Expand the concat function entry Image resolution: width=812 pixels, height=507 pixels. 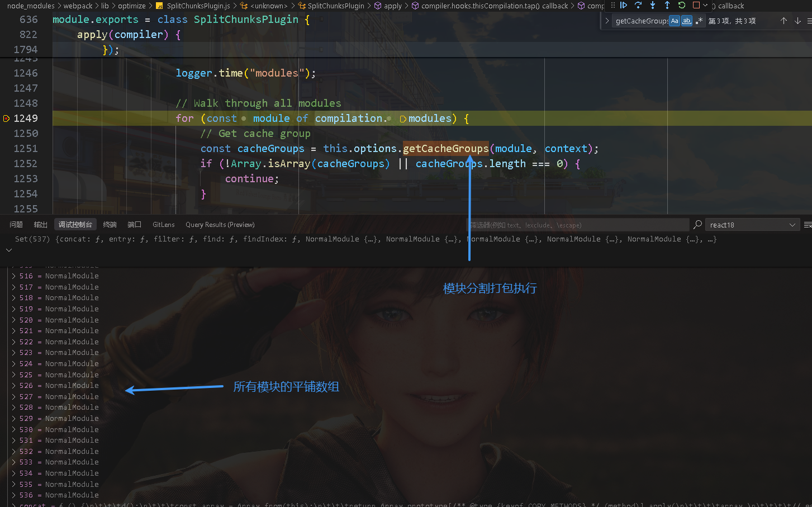coord(13,505)
